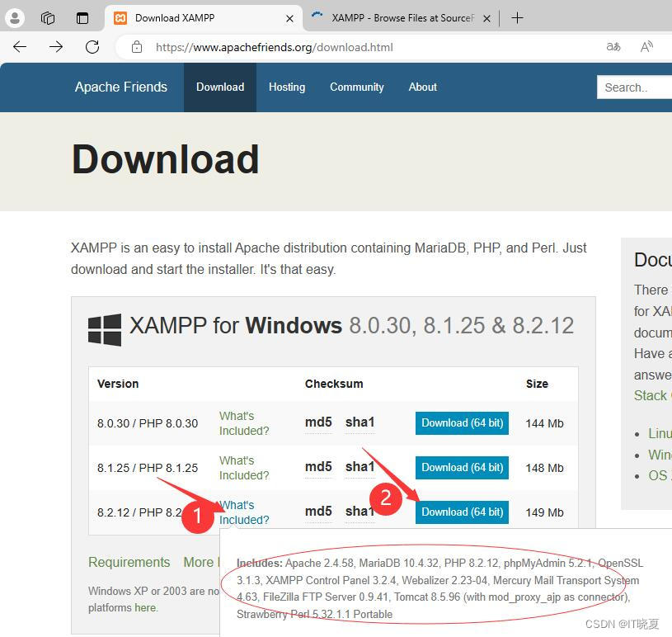Viewport: 672px width, 637px height.
Task: Open the About nav menu item
Action: pos(422,87)
